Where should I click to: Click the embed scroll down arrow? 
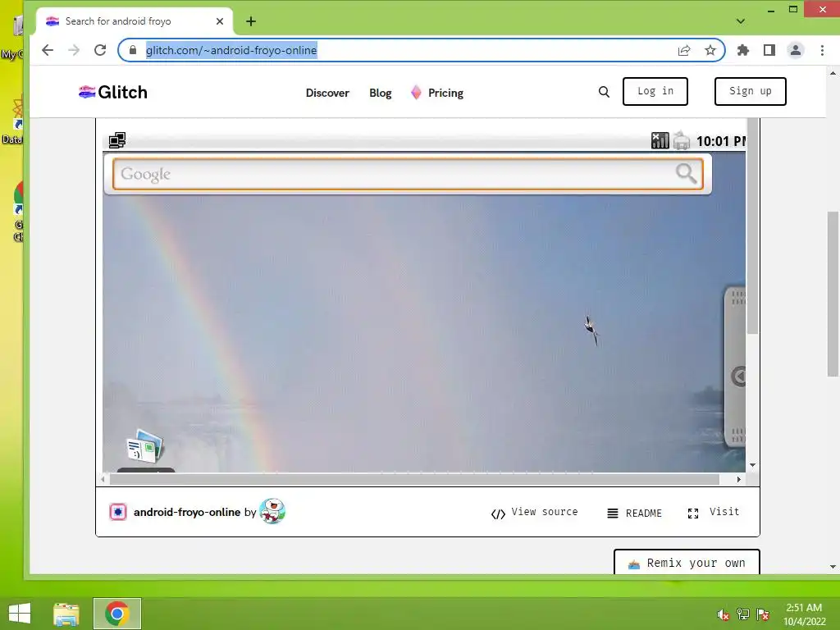[753, 465]
